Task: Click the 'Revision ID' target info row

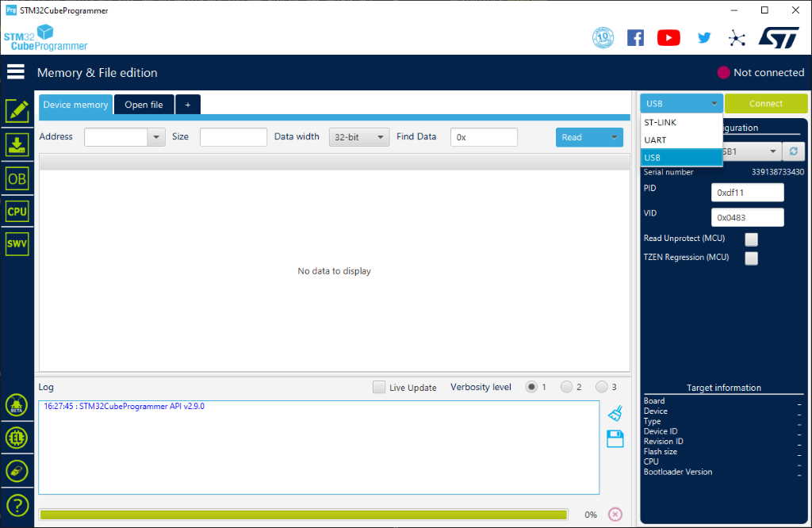Action: click(x=723, y=441)
